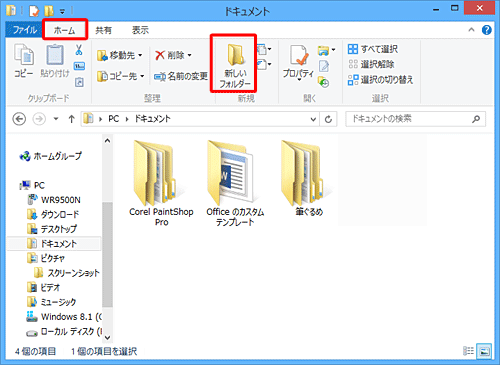Select WR9500N in navigation pane

tap(54, 200)
